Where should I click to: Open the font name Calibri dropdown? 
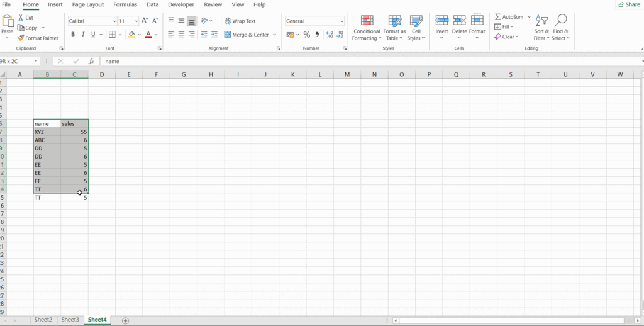(x=113, y=21)
